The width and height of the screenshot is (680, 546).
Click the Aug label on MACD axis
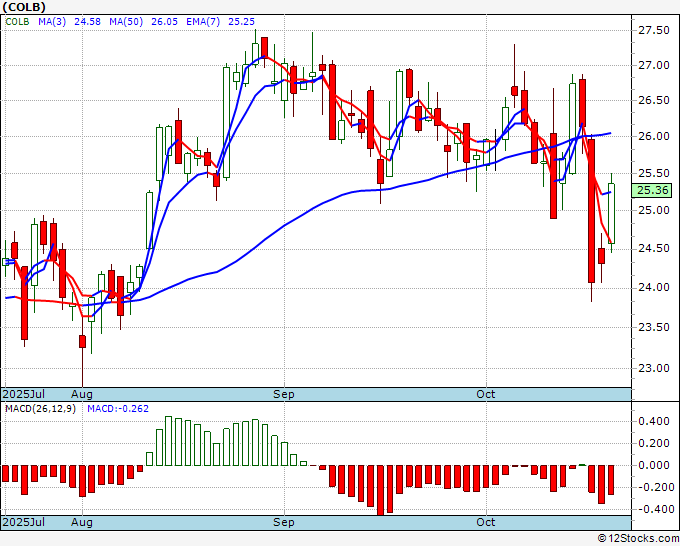tap(82, 522)
